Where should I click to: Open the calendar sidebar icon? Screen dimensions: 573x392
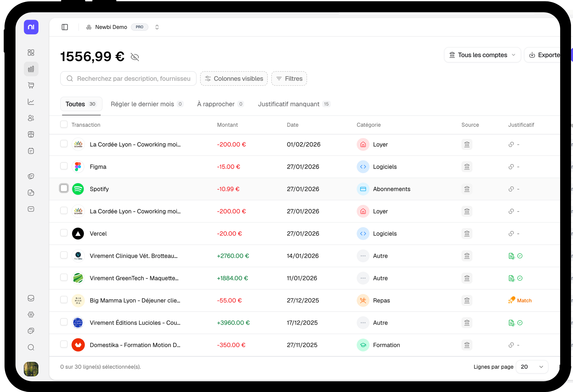[x=31, y=151]
